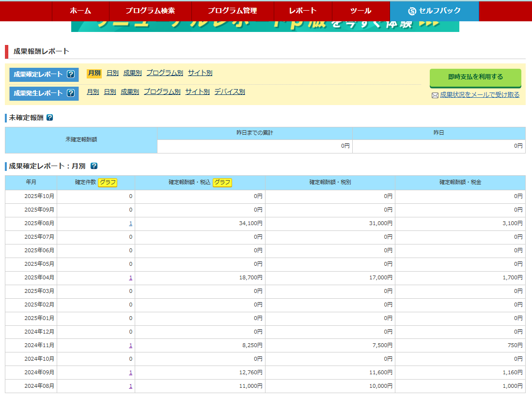The image size is (532, 397).
Task: Click the 即時支払を利用する button
Action: click(x=475, y=77)
